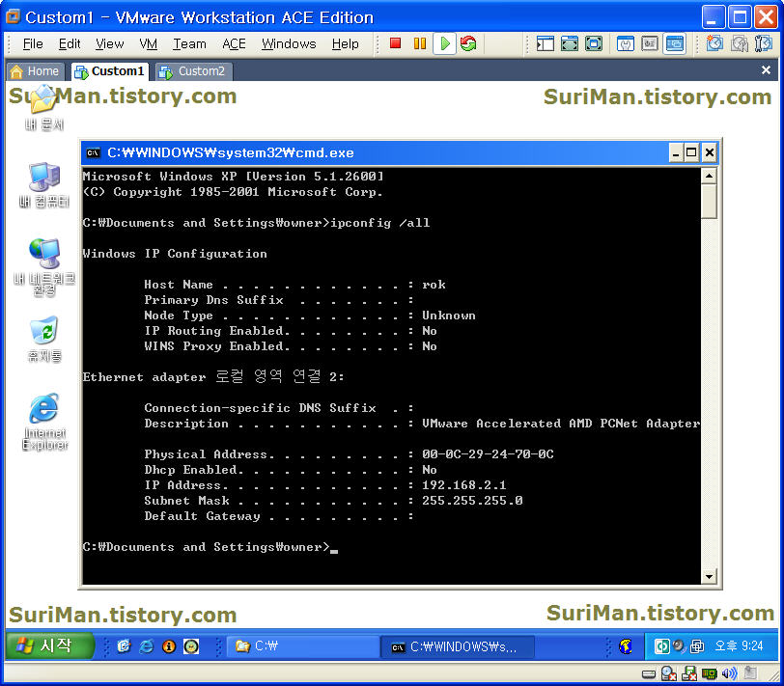Open the View menu

[109, 44]
